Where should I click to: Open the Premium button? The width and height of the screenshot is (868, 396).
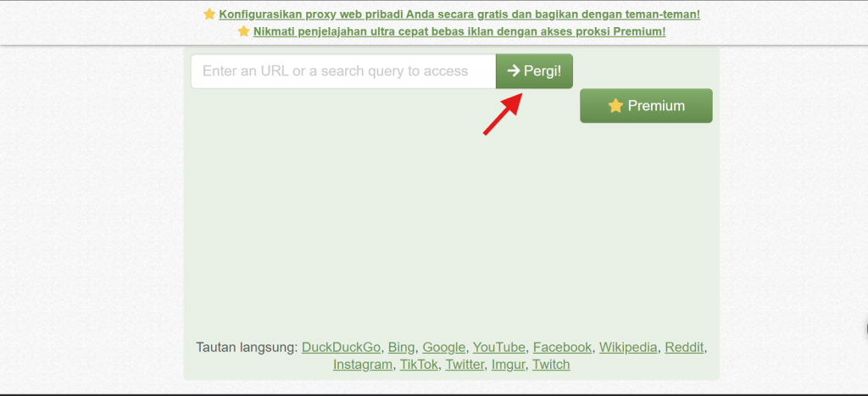[x=646, y=106]
